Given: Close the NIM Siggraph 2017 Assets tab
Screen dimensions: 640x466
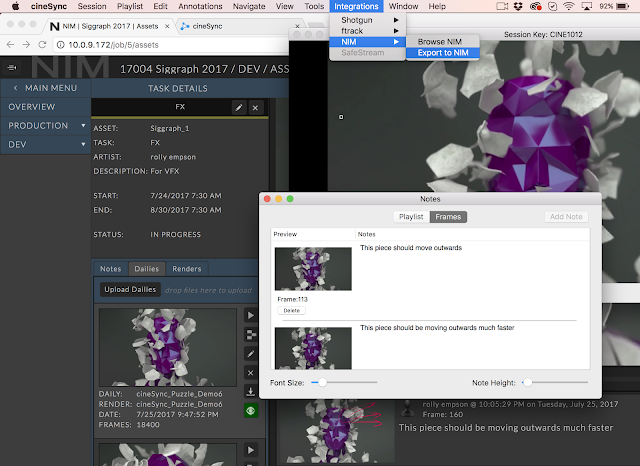Looking at the screenshot, I should tap(167, 26).
